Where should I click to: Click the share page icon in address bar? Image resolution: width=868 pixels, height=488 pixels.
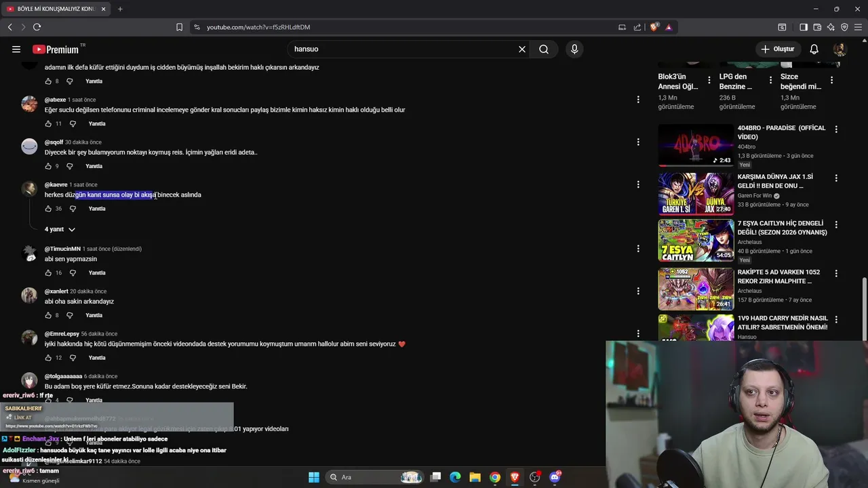point(637,27)
